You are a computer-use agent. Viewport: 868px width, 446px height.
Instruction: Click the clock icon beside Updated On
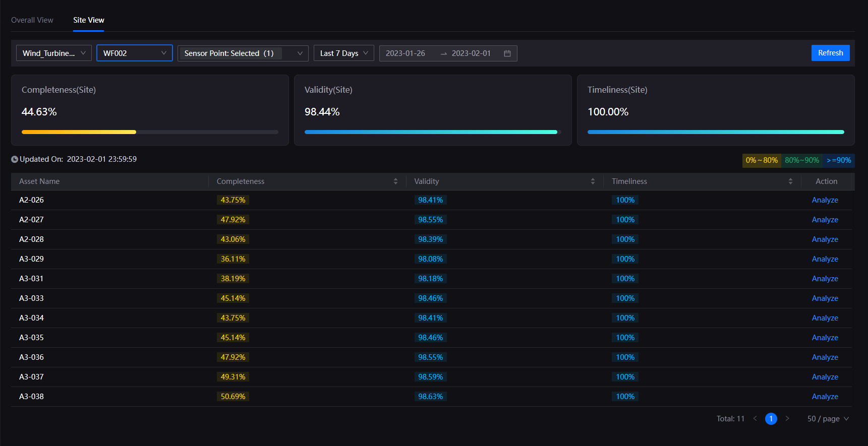pyautogui.click(x=15, y=159)
